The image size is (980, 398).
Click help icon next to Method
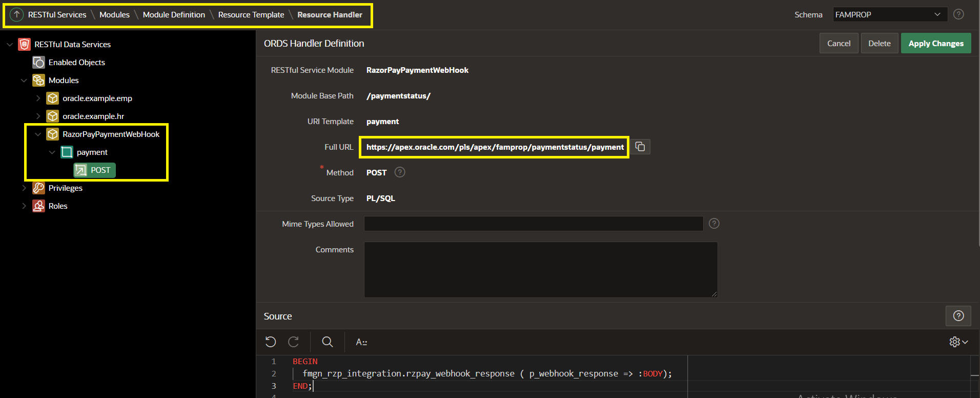(400, 172)
